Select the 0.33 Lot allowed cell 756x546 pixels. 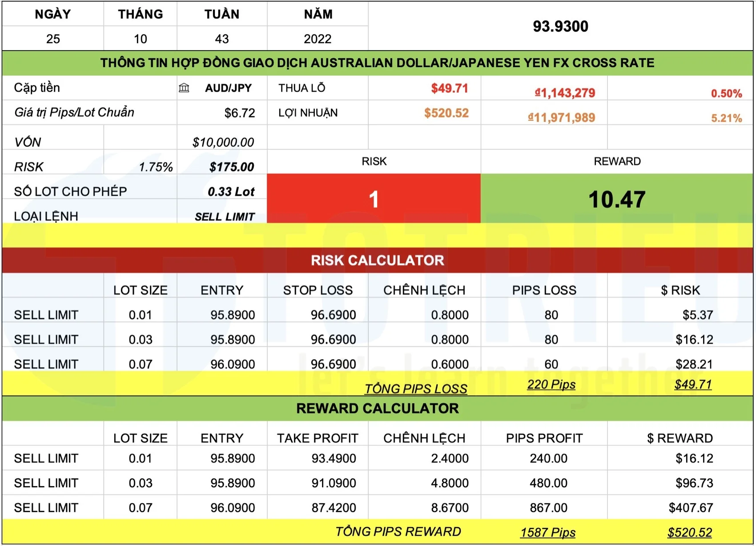pos(231,192)
